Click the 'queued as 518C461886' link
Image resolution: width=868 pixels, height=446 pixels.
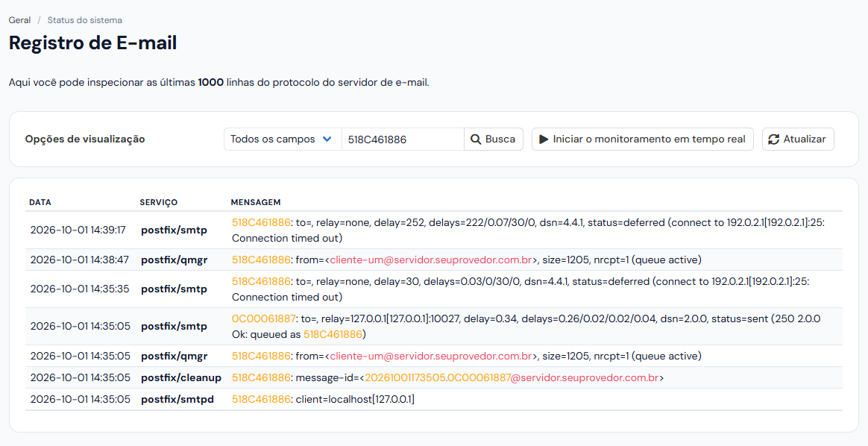(333, 335)
